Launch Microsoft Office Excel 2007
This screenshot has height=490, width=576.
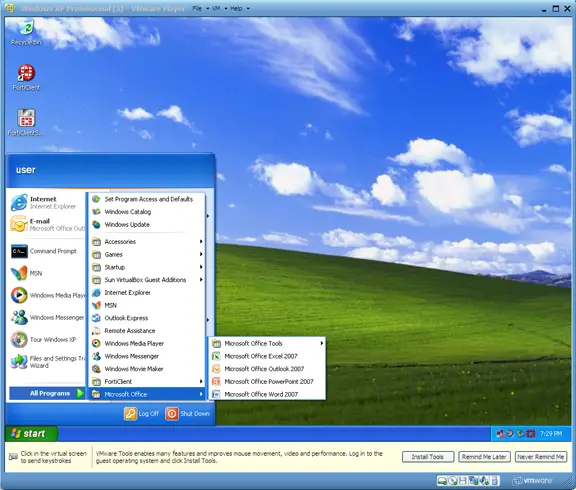pyautogui.click(x=267, y=356)
